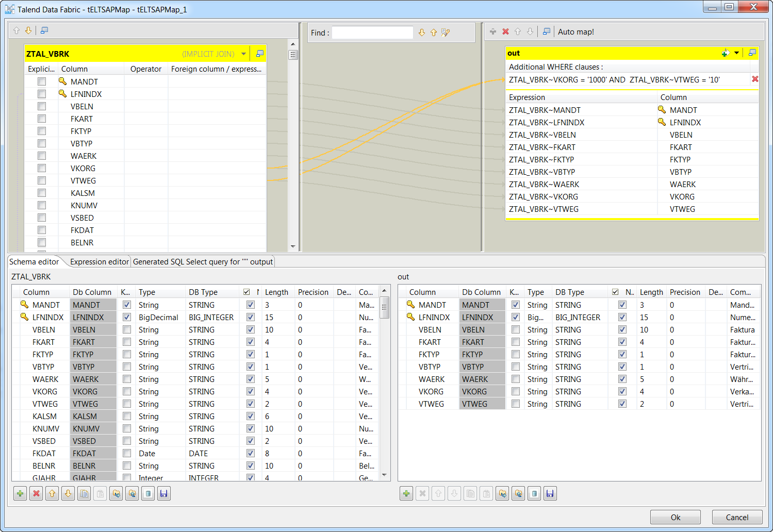The width and height of the screenshot is (773, 532).
Task: Open search options next to the Find field
Action: pyautogui.click(x=445, y=32)
